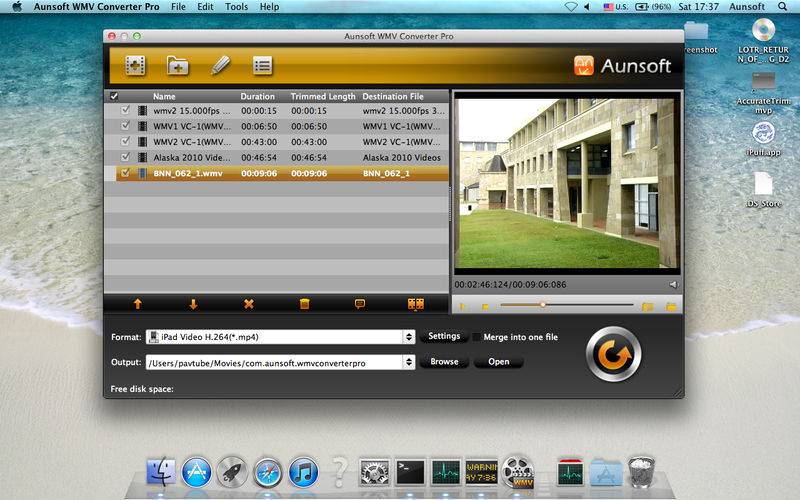Viewport: 800px width, 500px height.
Task: Open LOTR_RETURN disc on desktop
Action: point(763,41)
